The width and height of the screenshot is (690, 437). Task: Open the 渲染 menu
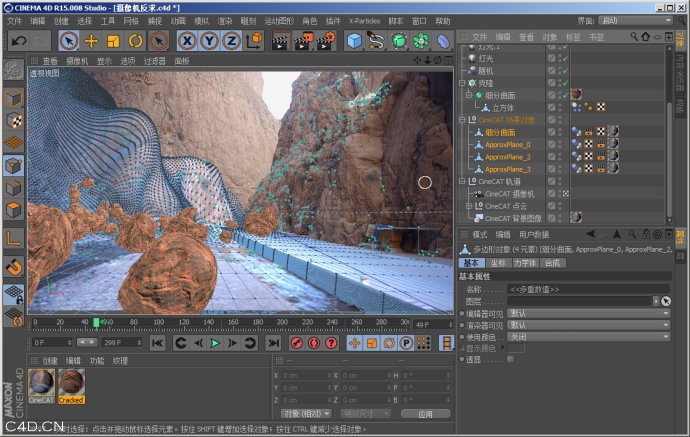click(x=224, y=21)
